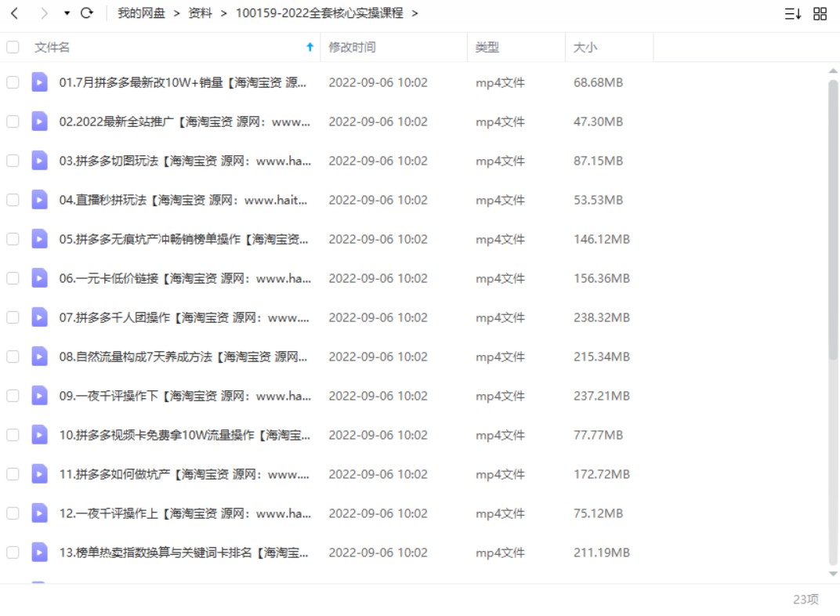Select file name 10.拼多多视频卡免费拿10W流量操作
Viewport: 840px width, 616px height.
(185, 435)
